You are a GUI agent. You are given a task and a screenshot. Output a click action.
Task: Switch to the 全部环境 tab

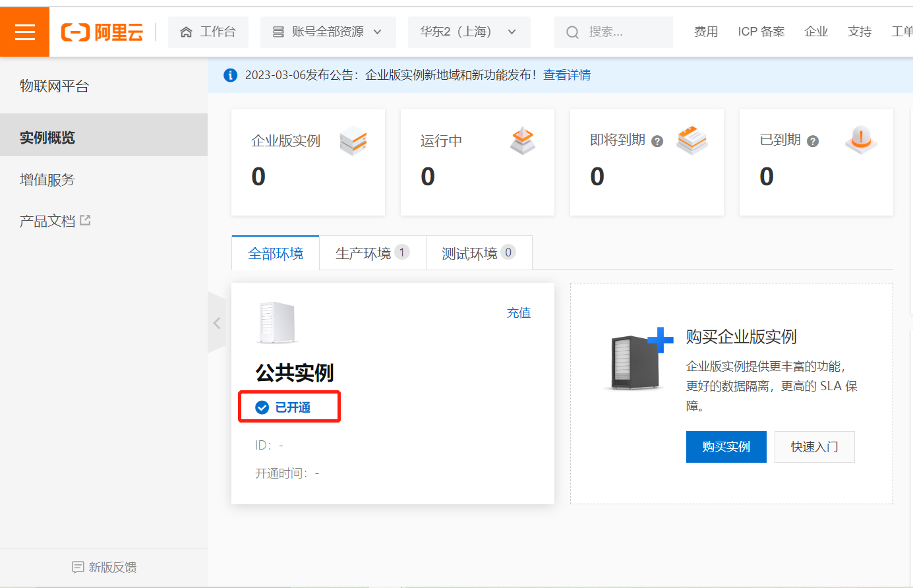pos(276,253)
